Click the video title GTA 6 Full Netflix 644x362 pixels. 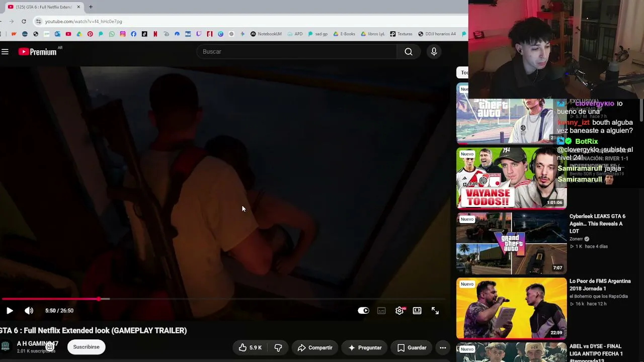[94, 330]
